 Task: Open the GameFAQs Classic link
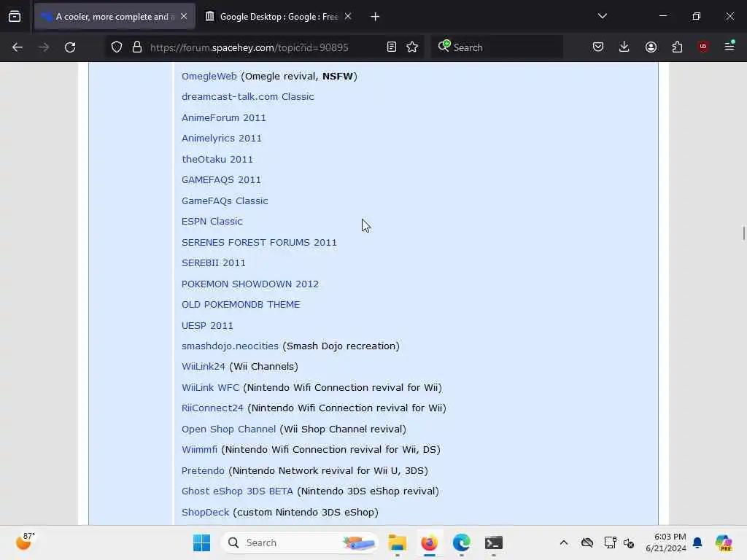pyautogui.click(x=225, y=201)
